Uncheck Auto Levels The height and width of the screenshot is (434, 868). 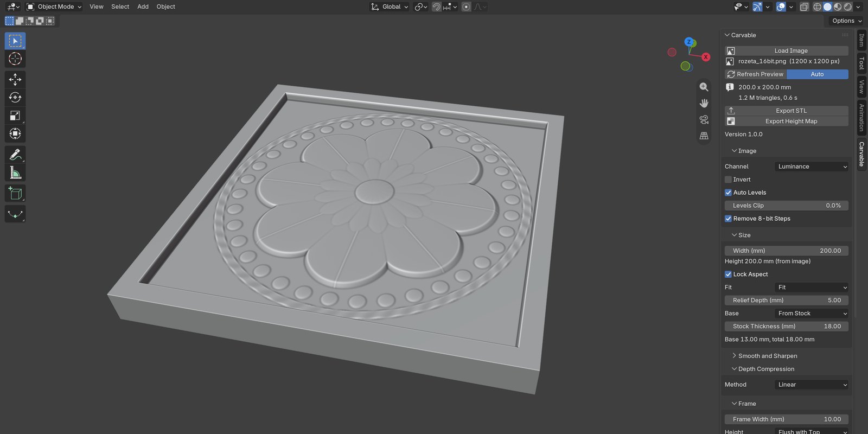coord(728,193)
